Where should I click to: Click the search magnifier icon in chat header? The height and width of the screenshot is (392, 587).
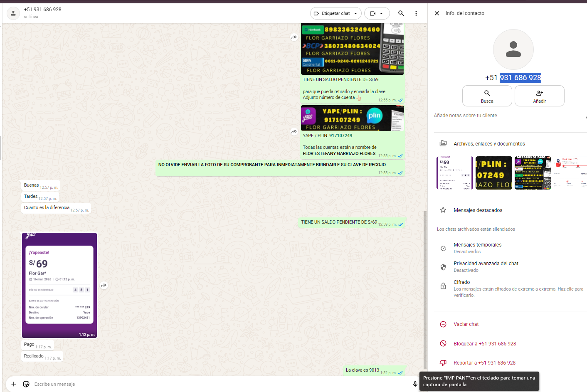[401, 13]
